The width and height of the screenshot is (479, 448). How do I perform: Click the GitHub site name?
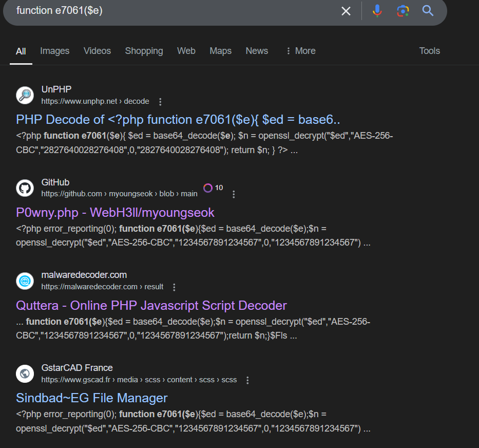click(55, 182)
